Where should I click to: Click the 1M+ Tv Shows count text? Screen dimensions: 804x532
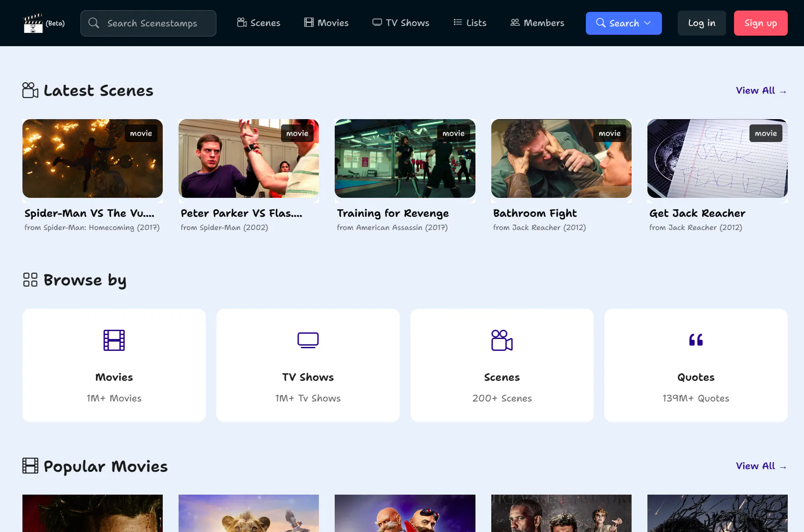pyautogui.click(x=308, y=398)
